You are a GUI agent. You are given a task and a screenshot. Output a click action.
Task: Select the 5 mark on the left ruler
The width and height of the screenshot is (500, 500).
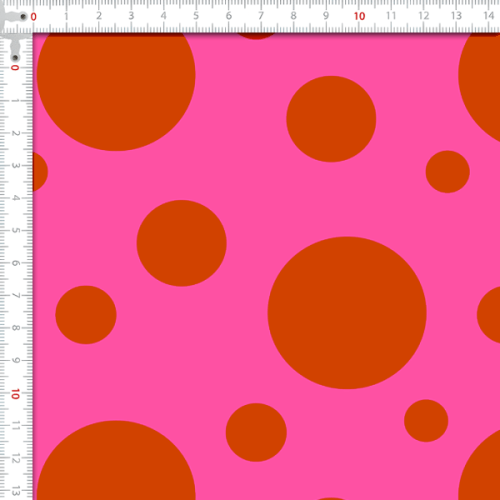pos(15,230)
